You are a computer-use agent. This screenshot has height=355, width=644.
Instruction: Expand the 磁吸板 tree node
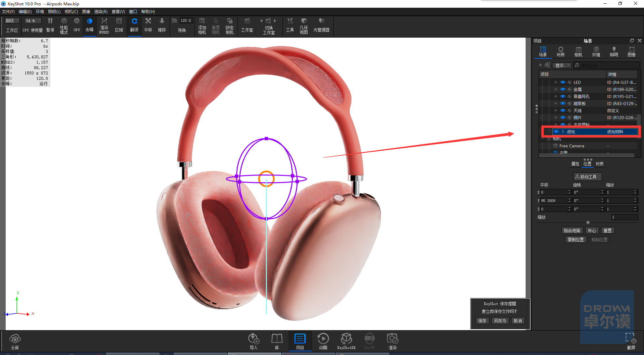point(555,103)
